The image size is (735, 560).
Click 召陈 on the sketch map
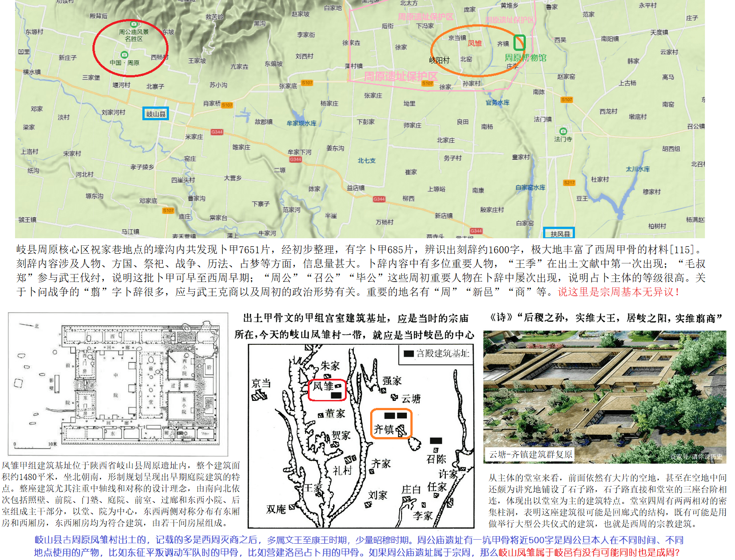pos(436,459)
